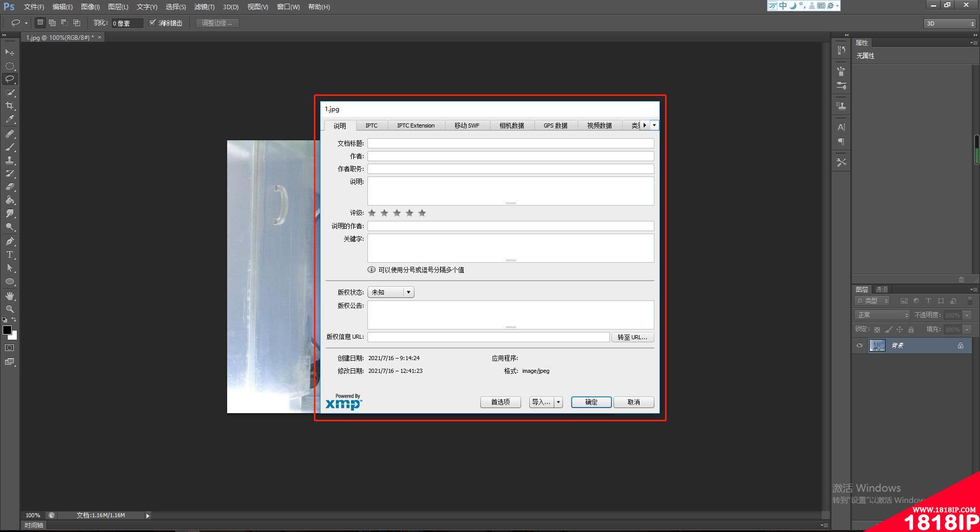Choose Subtract from Selection mode

[x=64, y=22]
